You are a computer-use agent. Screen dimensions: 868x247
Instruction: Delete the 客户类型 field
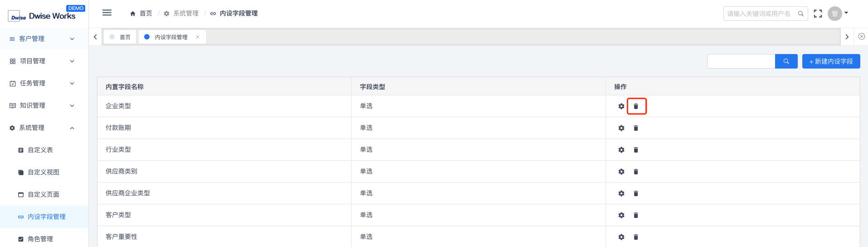pos(636,215)
